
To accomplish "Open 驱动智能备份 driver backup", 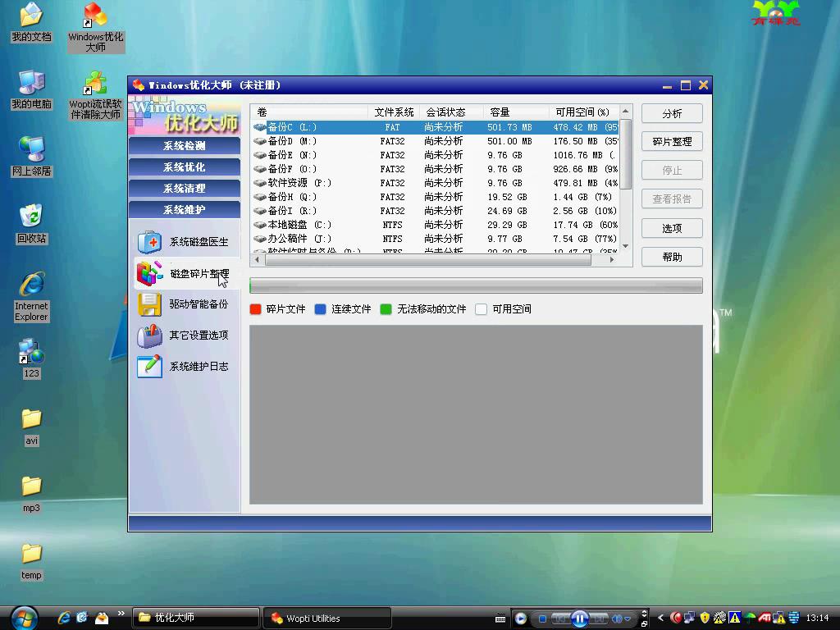I will [x=183, y=304].
